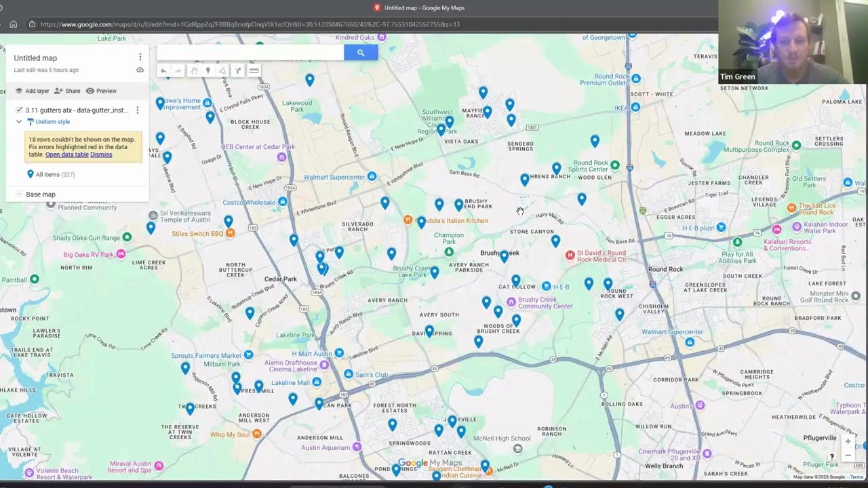Click the HEB Center at Cedar Park icon
Screen dimensions: 868x488
[x=281, y=157]
